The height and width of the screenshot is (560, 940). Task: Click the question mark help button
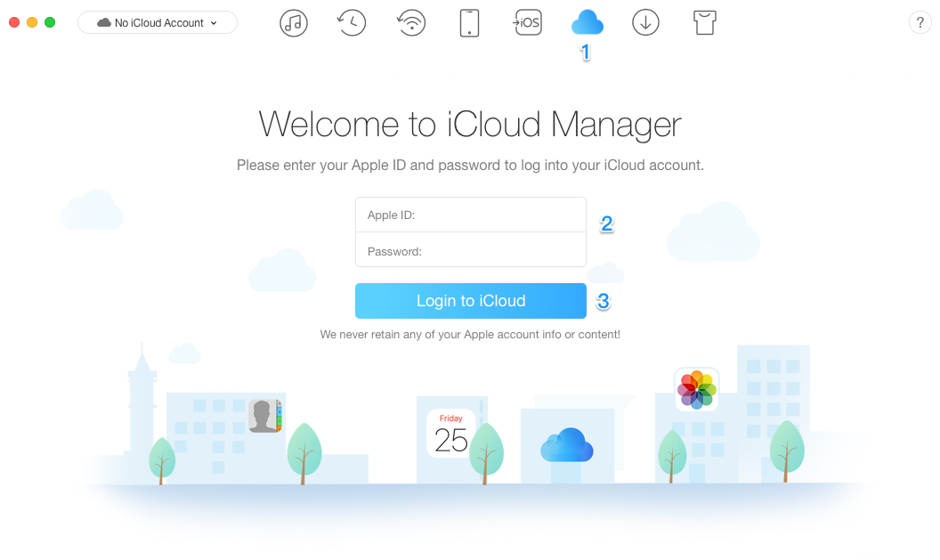[920, 23]
